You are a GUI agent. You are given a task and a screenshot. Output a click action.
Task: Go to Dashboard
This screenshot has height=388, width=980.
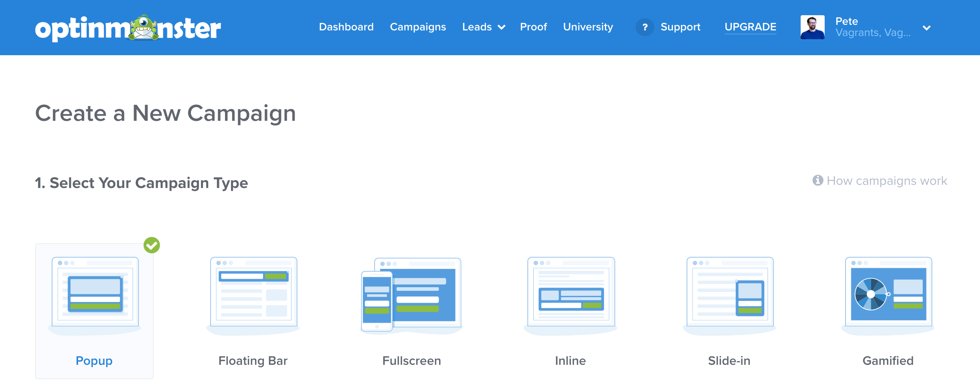(x=346, y=27)
